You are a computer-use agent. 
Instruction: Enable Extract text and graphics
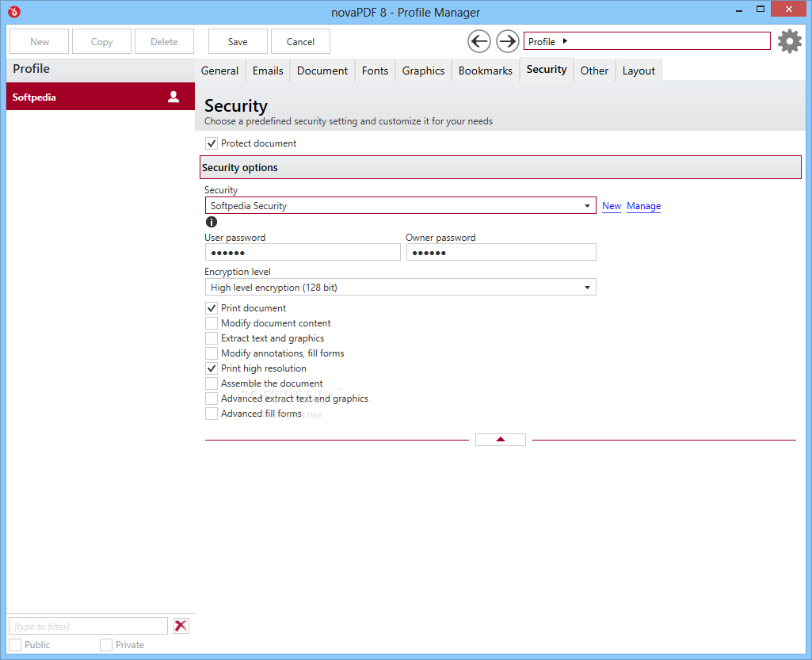click(212, 338)
